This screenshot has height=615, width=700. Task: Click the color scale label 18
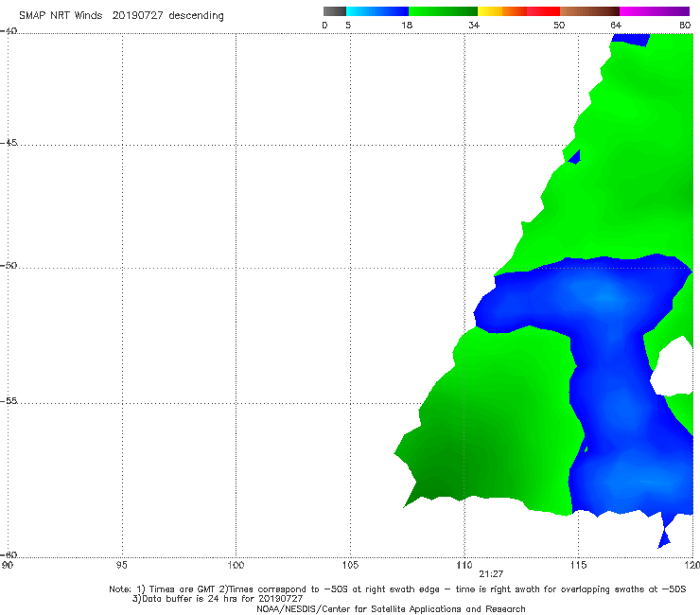pos(407,25)
